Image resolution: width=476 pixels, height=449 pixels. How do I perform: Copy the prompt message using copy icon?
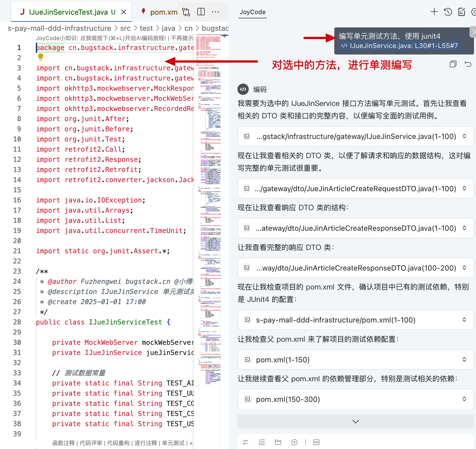453,64
